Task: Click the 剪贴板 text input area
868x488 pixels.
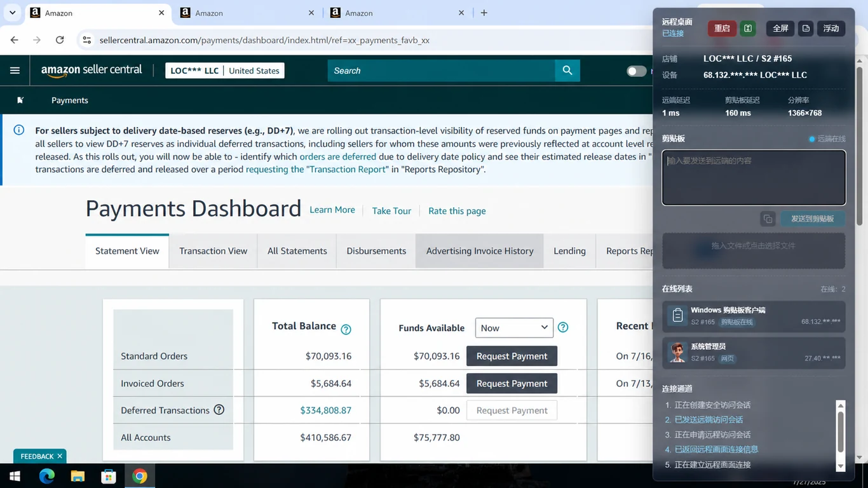Action: click(754, 177)
